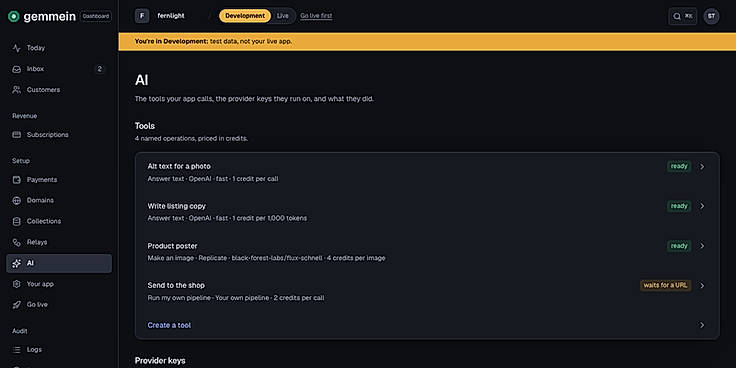Click the Dashboard badge button
Viewport: 736px width, 368px height.
point(96,16)
